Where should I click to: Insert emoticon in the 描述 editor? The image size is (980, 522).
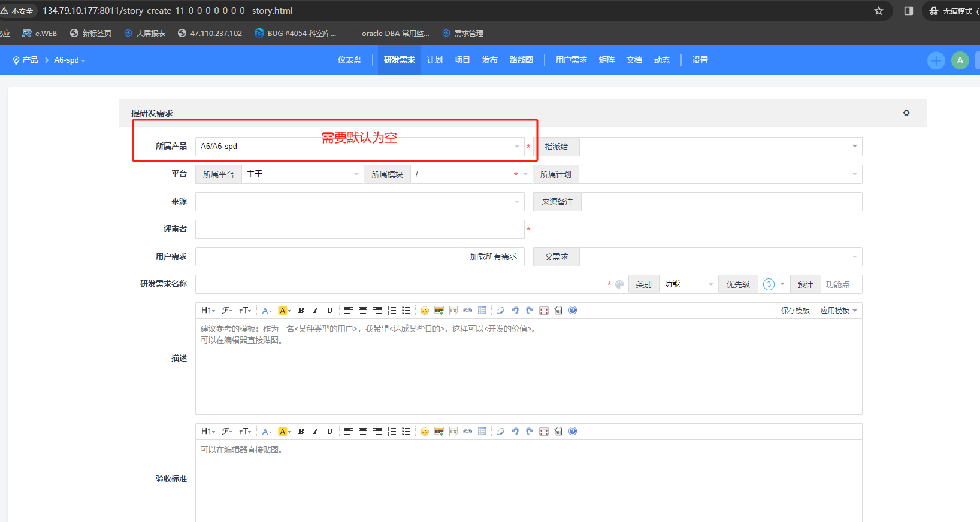[425, 311]
